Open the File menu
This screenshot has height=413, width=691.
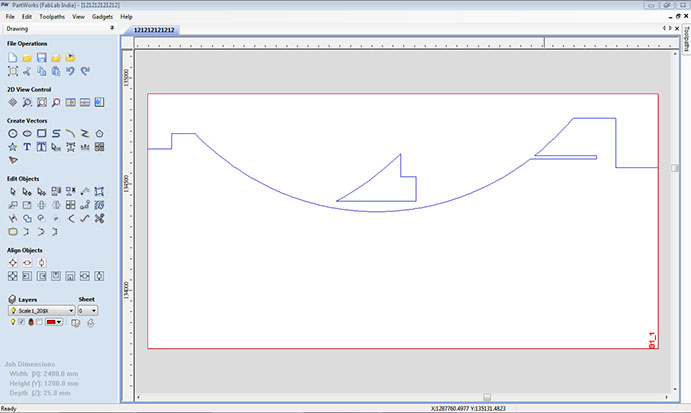tap(10, 16)
